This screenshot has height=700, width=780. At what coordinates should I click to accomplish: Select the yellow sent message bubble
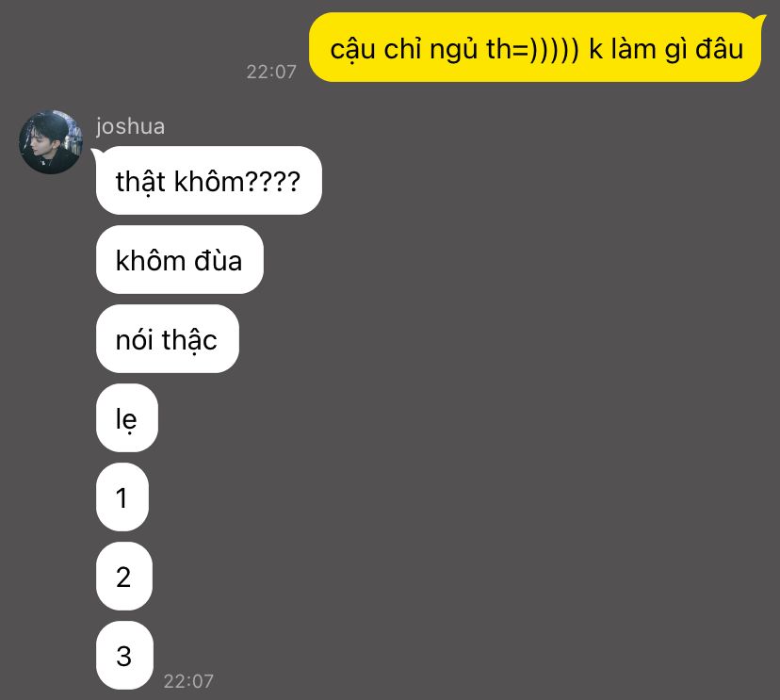[535, 48]
